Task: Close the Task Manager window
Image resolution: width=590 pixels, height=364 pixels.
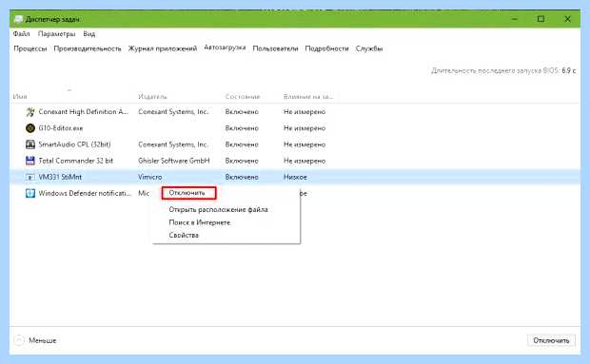Action: 567,19
